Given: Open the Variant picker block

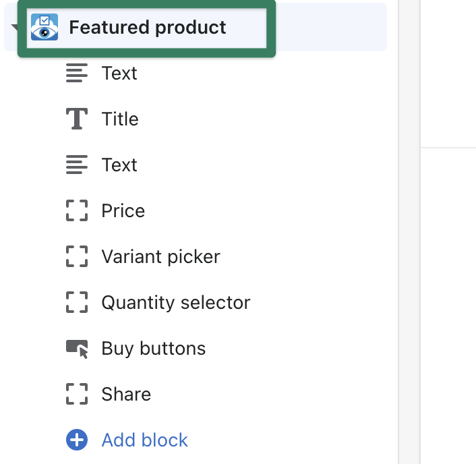Looking at the screenshot, I should tap(160, 256).
